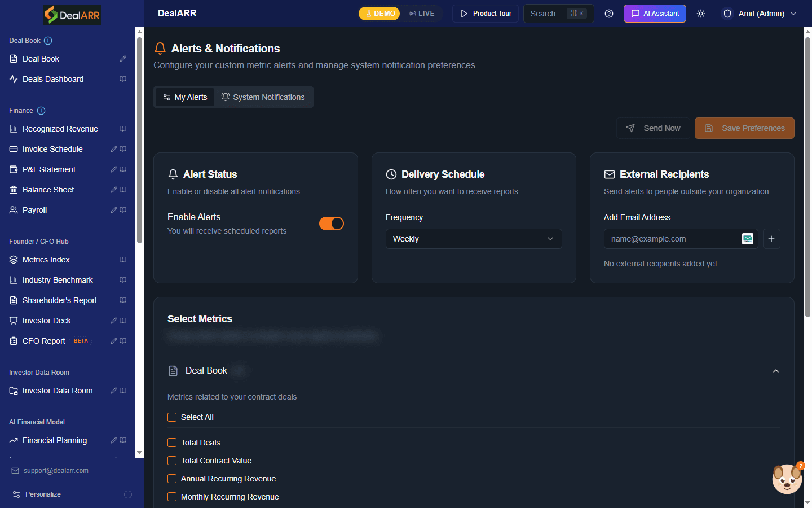Click the edit pencil next to Payroll
Viewport: 812px width, 508px height.
(x=114, y=210)
